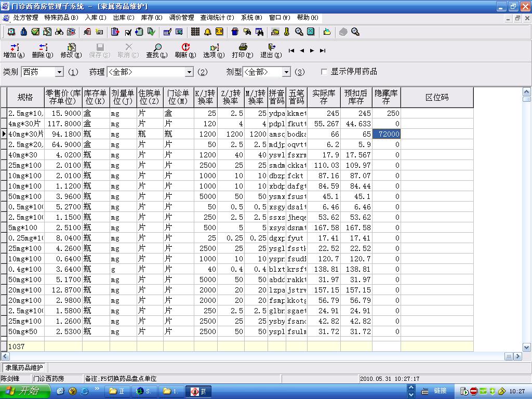Click the 删除 (Delete) toolbar button
The image size is (532, 399).
point(42,50)
